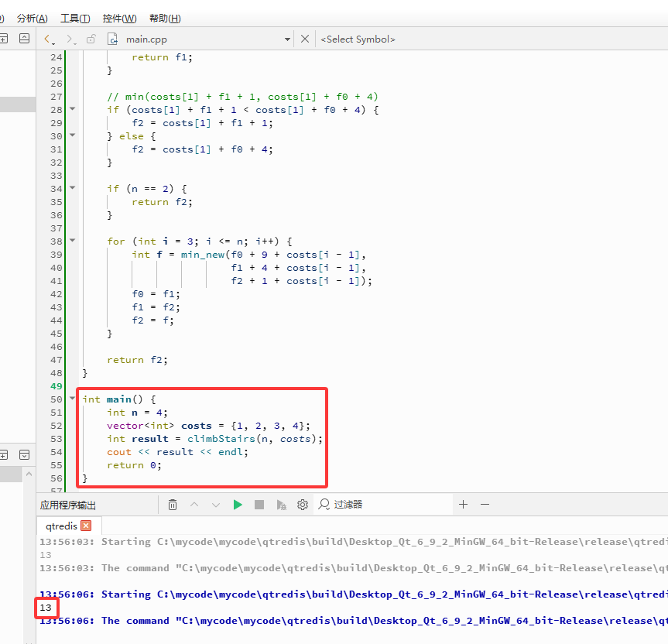Re-run the application with green play button
The width and height of the screenshot is (668, 644).
[x=238, y=505]
